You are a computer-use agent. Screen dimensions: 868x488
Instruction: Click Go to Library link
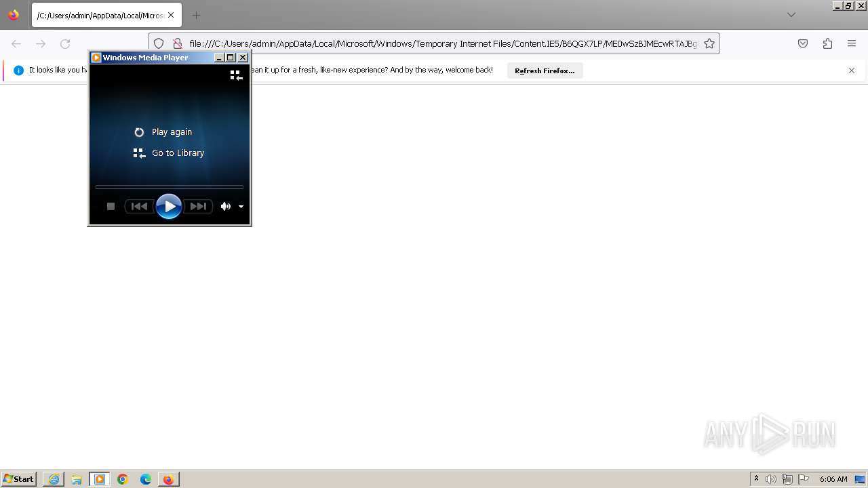[x=178, y=153]
